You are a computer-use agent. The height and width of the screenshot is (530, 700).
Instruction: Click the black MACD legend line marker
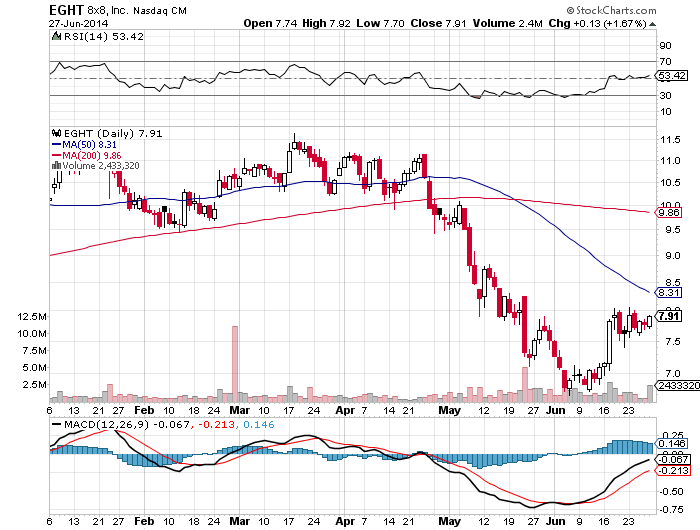coord(57,425)
